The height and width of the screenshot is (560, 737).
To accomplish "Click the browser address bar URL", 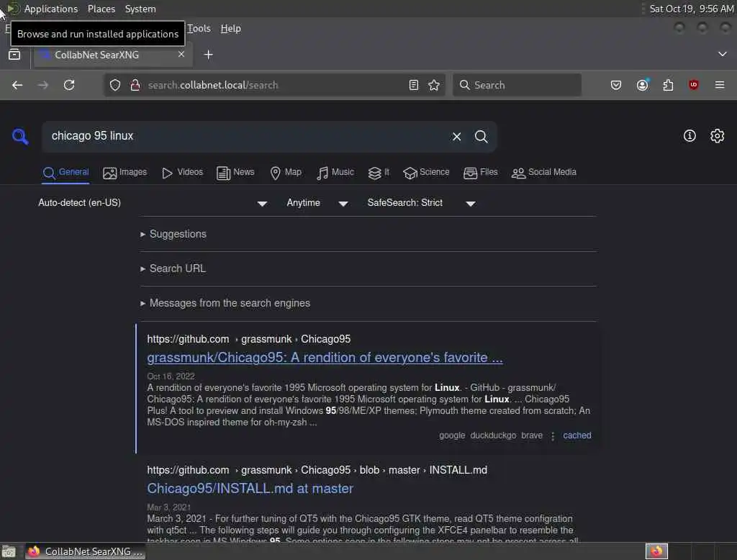I will pos(213,85).
